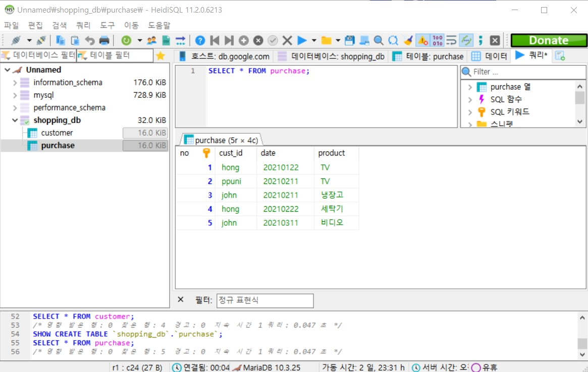Toggle the wrap long lines icon
The image size is (588, 372).
coord(452,40)
